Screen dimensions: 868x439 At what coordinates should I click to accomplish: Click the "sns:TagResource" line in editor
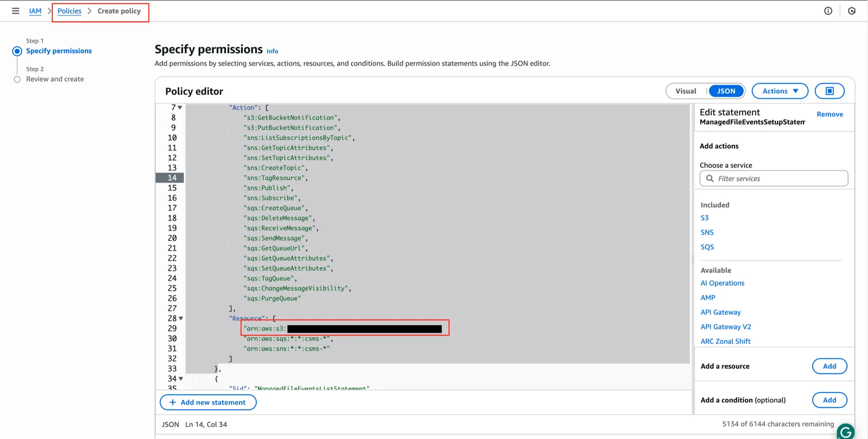(275, 178)
